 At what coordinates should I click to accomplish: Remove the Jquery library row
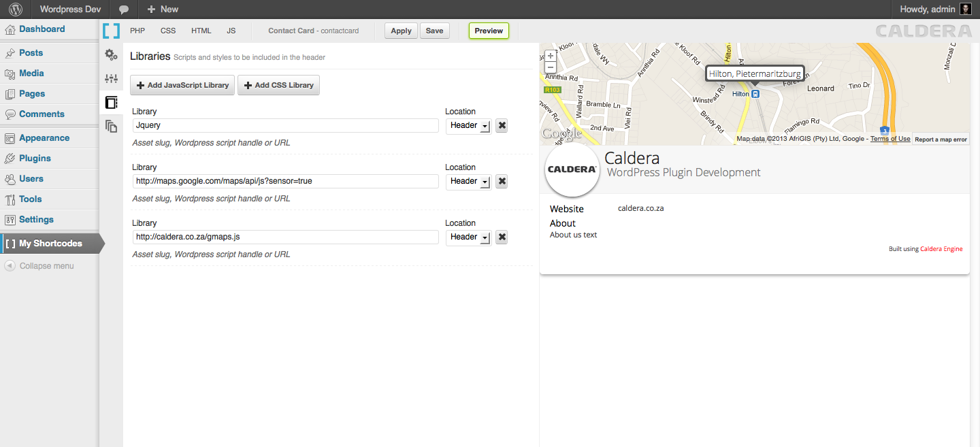(x=502, y=125)
